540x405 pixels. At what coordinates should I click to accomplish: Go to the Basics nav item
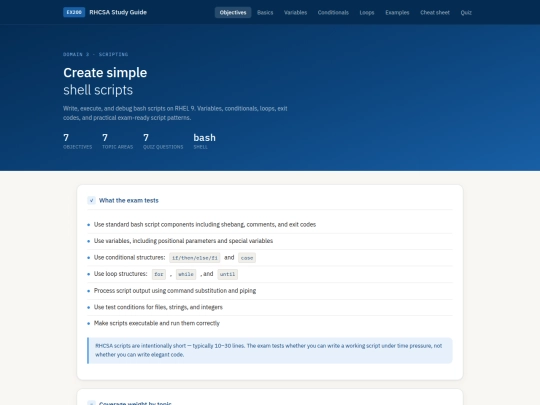tap(265, 12)
